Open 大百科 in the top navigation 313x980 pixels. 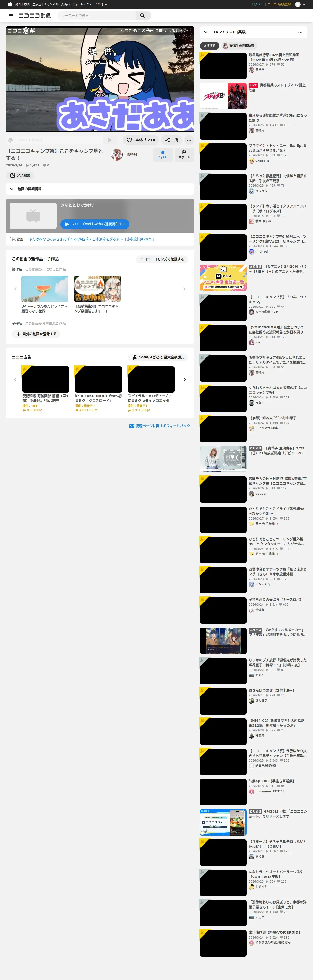(x=65, y=4)
